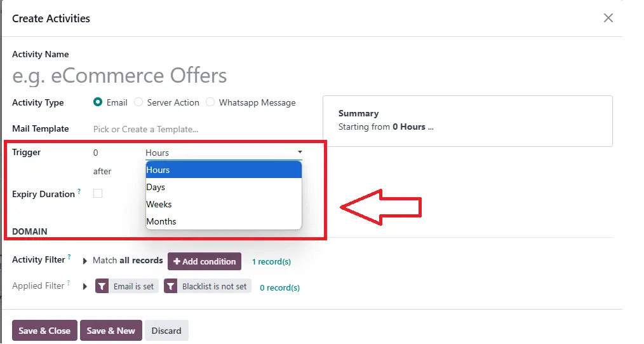Click the Trigger interval dropdown arrow
Screen dimensions: 644x344
pyautogui.click(x=300, y=152)
